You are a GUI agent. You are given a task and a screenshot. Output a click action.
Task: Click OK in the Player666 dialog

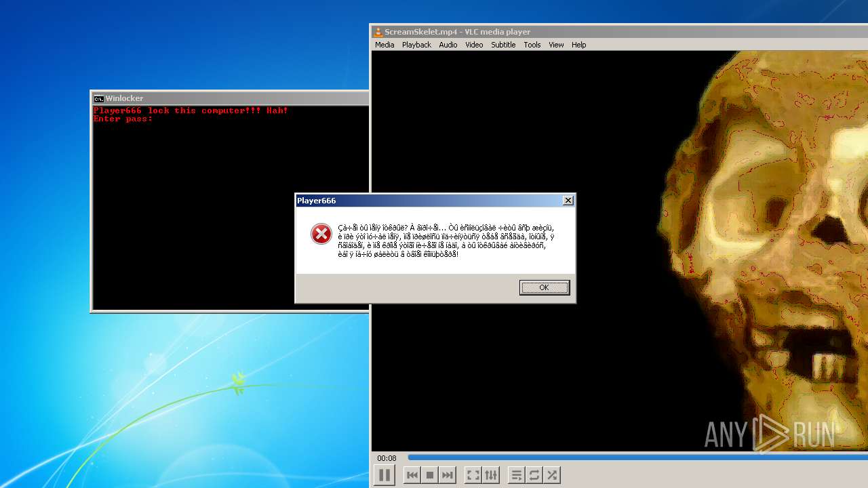pos(545,287)
